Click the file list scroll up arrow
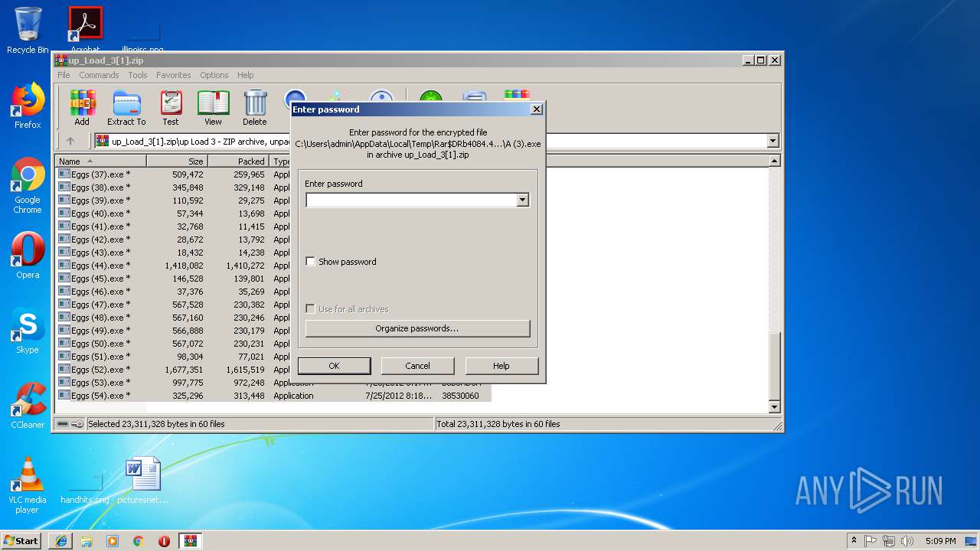This screenshot has height=551, width=980. coord(774,161)
